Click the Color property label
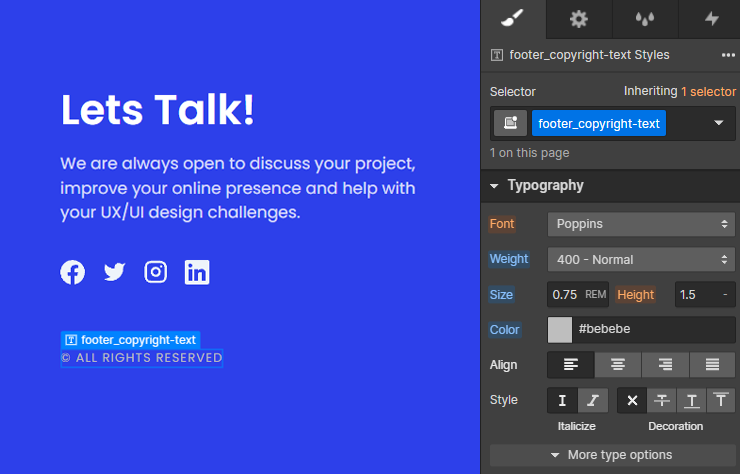 tap(504, 330)
